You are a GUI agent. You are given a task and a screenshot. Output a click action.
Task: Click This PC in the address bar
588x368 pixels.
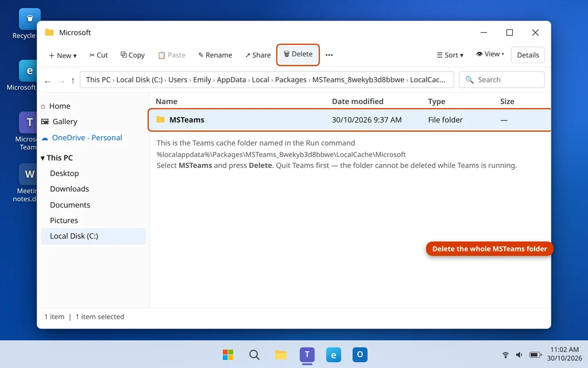[x=98, y=79]
